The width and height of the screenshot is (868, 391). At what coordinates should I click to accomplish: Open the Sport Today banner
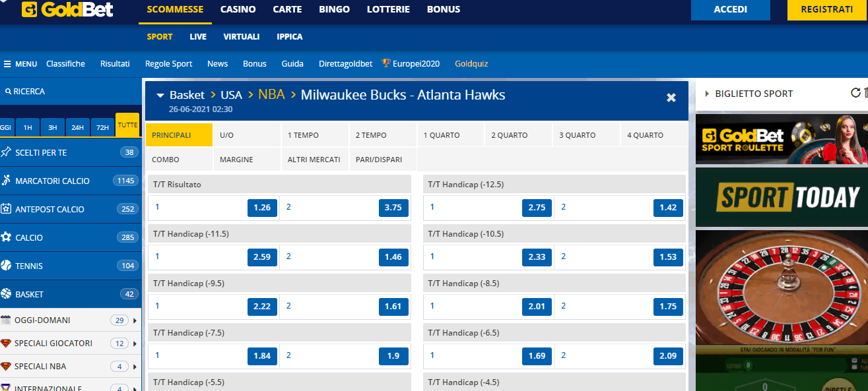click(x=782, y=197)
